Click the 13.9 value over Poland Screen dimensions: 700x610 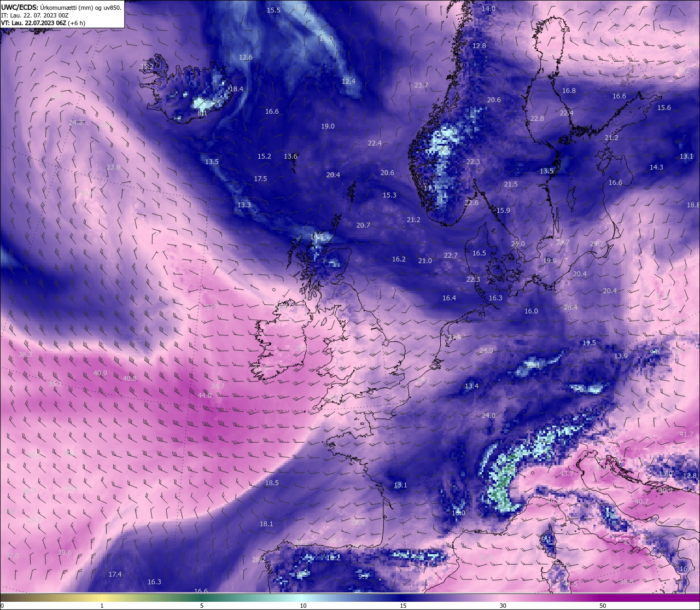coord(621,356)
